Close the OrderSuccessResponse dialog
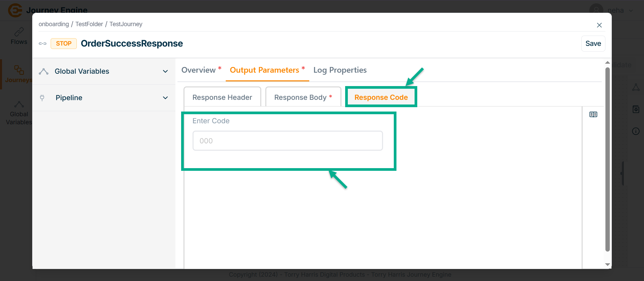 [x=599, y=25]
